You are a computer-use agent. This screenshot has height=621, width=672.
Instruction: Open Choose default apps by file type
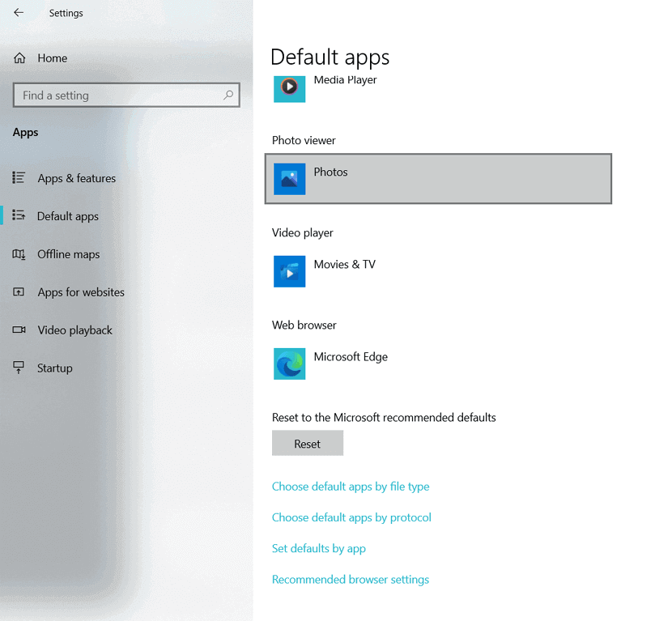click(351, 487)
